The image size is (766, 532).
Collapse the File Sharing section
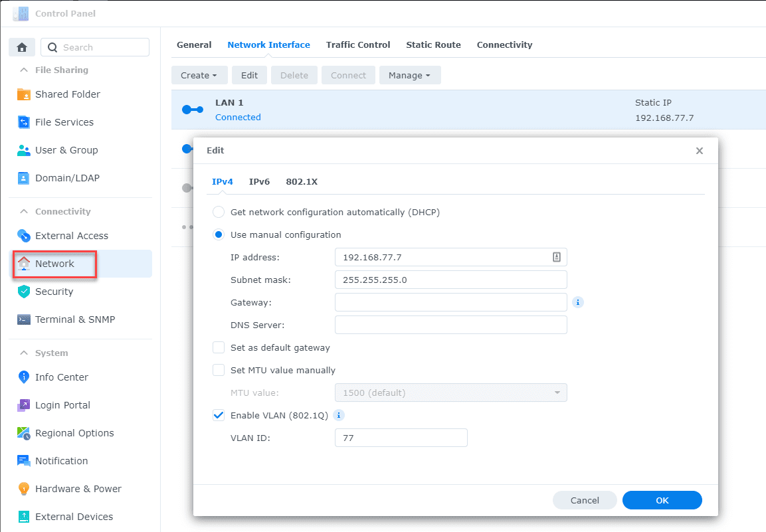(23, 70)
